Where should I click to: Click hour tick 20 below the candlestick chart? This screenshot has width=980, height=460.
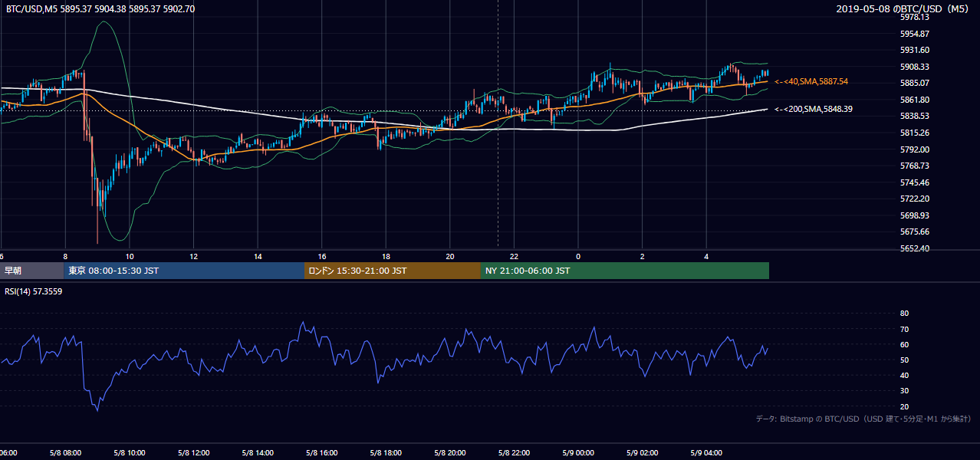click(x=450, y=257)
